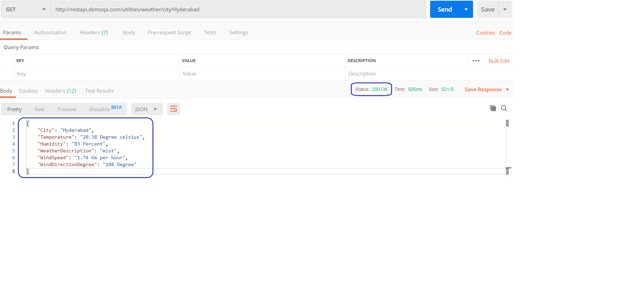Image resolution: width=644 pixels, height=291 pixels.
Task: Open the request Body tab
Action: click(129, 33)
